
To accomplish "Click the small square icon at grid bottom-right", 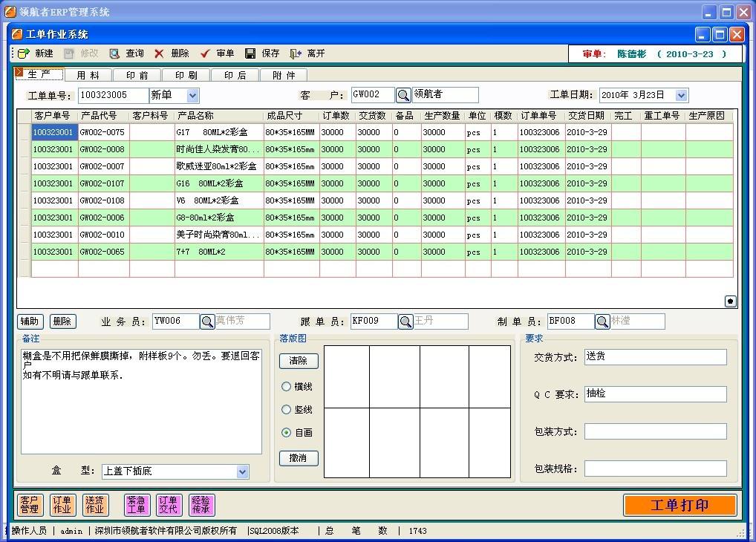I will (x=731, y=301).
